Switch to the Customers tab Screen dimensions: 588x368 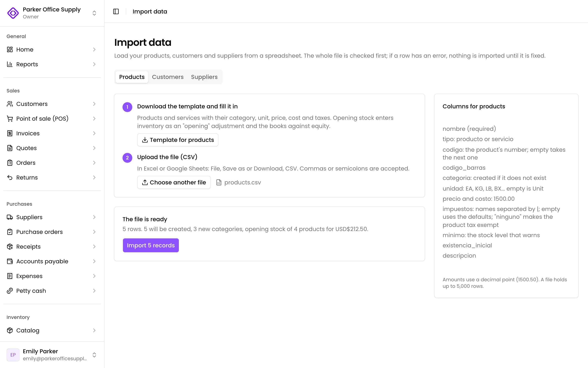coord(168,77)
